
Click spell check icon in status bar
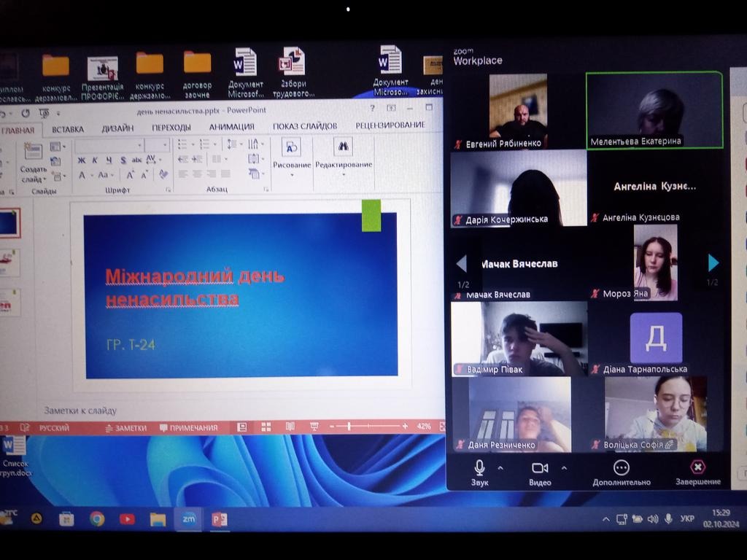tap(25, 428)
